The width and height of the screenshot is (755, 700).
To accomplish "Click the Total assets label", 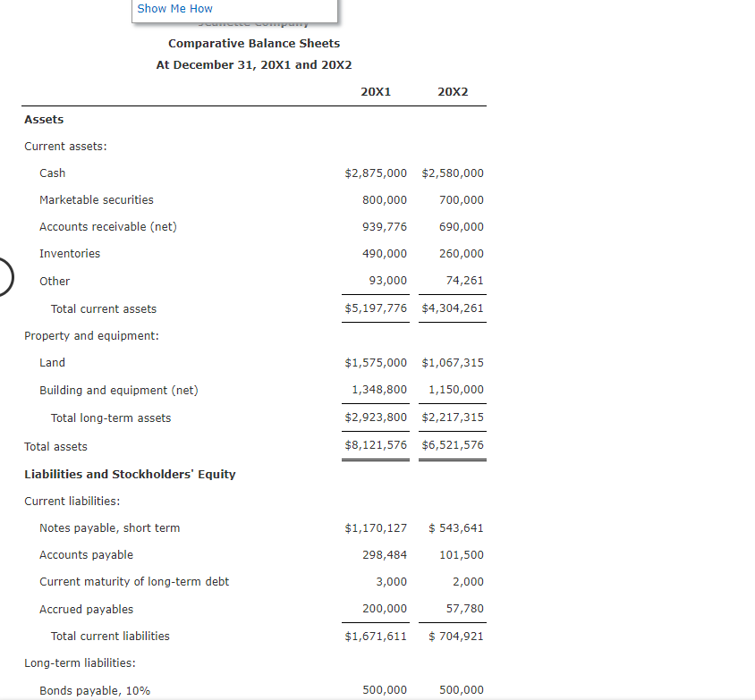I will pyautogui.click(x=55, y=446).
